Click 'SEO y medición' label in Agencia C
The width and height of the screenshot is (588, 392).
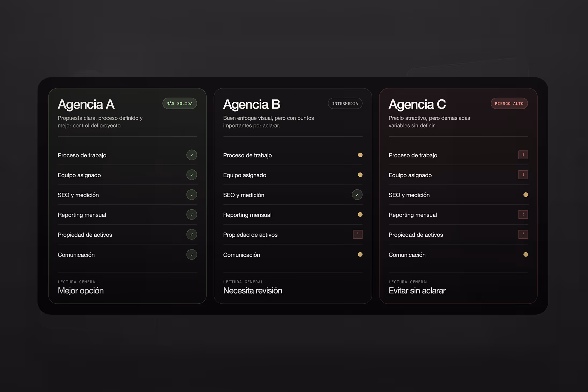[409, 195]
